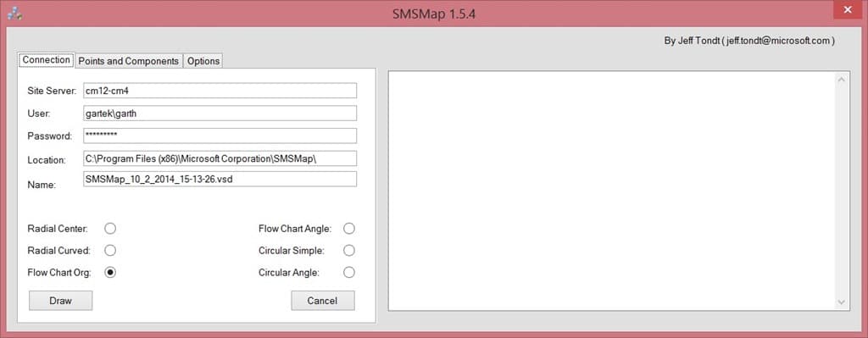Select the Circular Angle radio button
Image resolution: width=868 pixels, height=338 pixels.
pyautogui.click(x=348, y=272)
